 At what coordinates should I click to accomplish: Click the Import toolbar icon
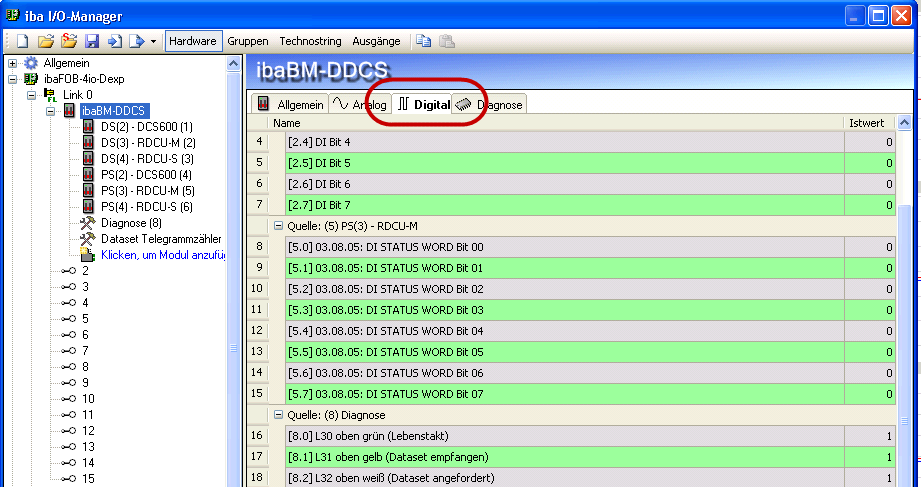click(115, 41)
